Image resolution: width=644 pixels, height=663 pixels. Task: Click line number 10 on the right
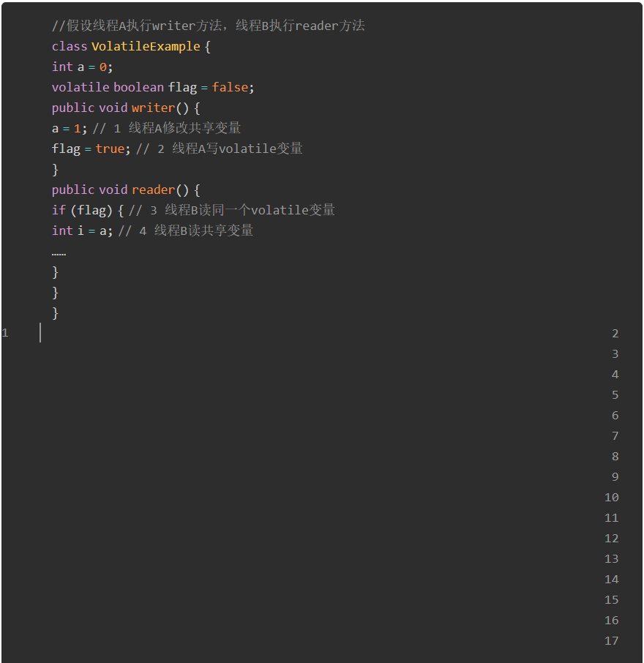point(612,498)
